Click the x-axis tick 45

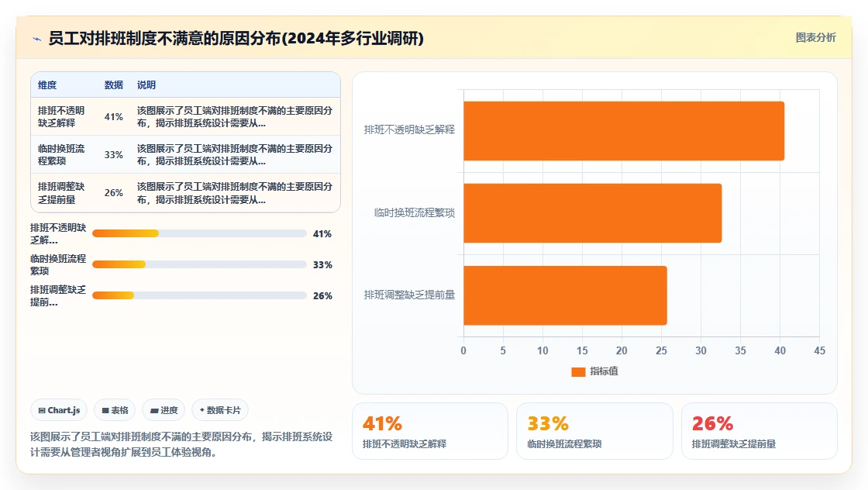click(x=819, y=350)
